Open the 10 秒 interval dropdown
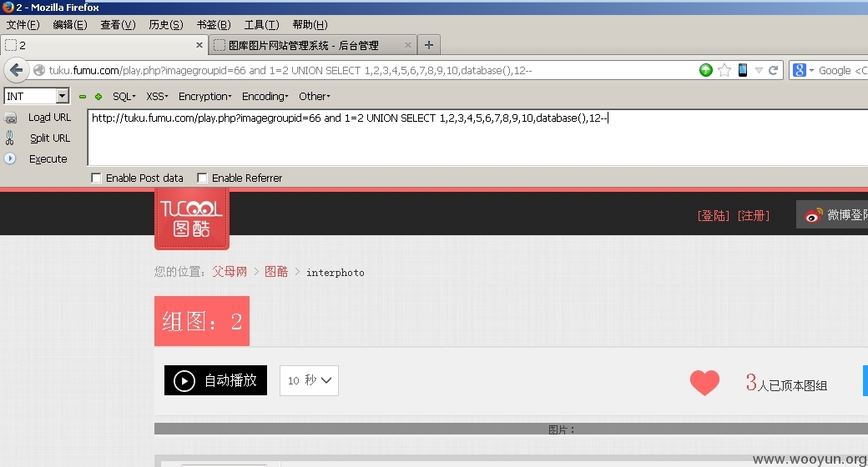 309,380
